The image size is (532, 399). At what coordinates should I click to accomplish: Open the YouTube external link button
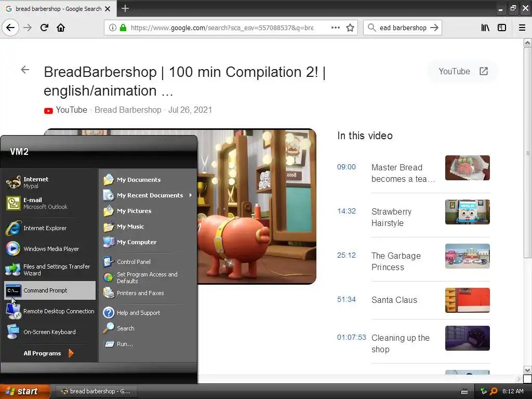click(x=463, y=71)
